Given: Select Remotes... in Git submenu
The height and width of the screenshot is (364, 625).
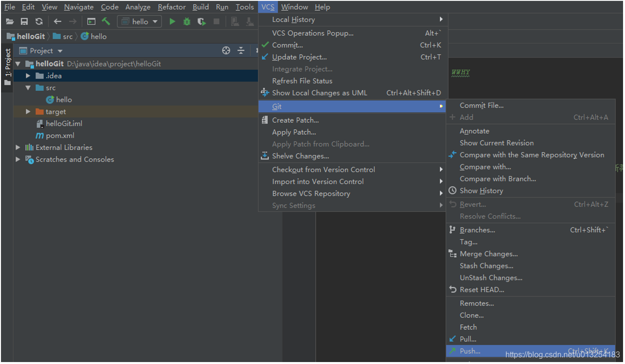Looking at the screenshot, I should point(531,303).
